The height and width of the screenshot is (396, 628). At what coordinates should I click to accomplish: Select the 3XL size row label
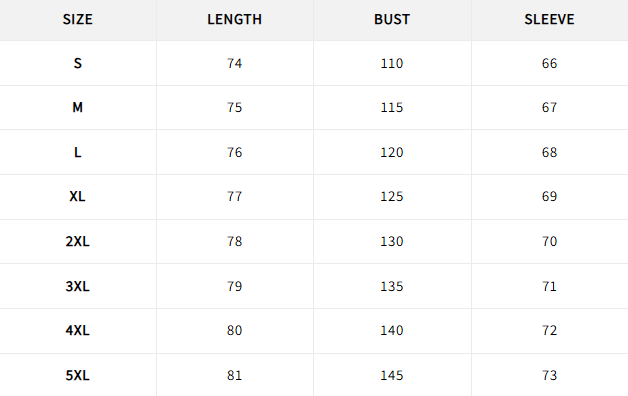pyautogui.click(x=78, y=286)
